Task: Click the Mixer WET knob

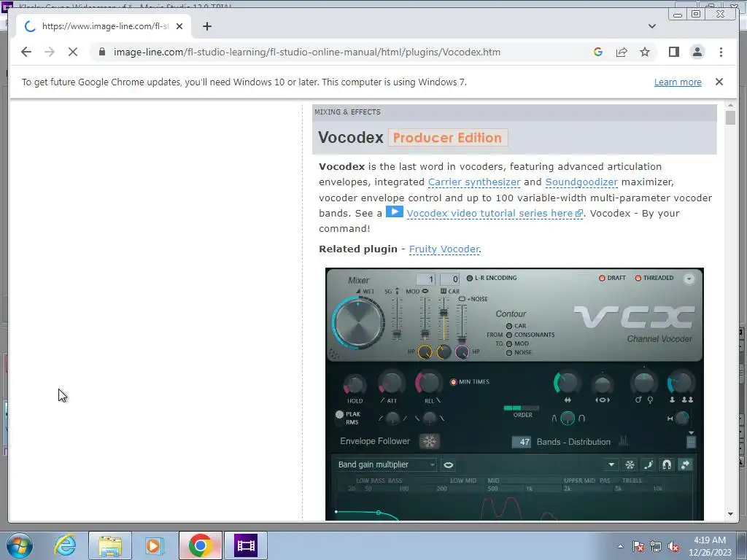Action: point(358,322)
